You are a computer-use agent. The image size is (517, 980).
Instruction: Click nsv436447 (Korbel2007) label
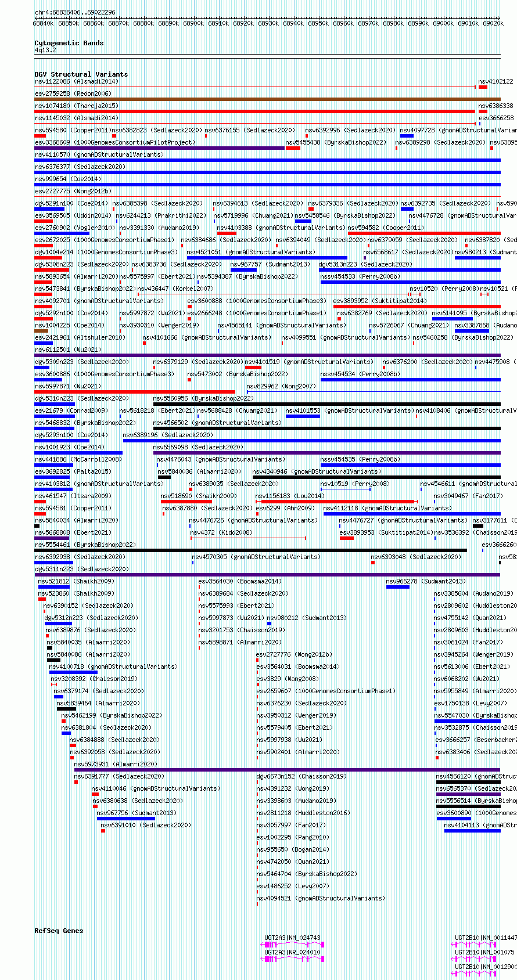point(175,289)
